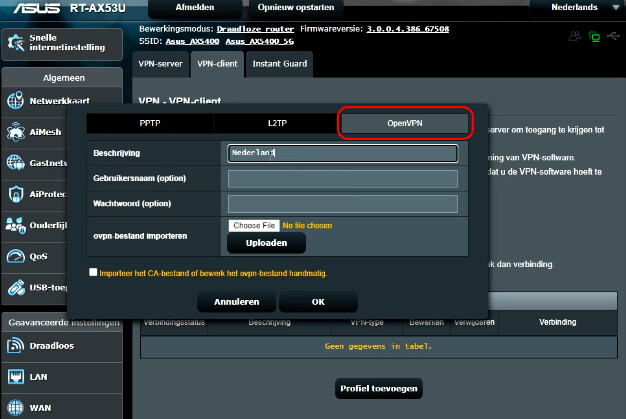The width and height of the screenshot is (626, 419).
Task: Open the Draadloze router mode link
Action: click(255, 29)
